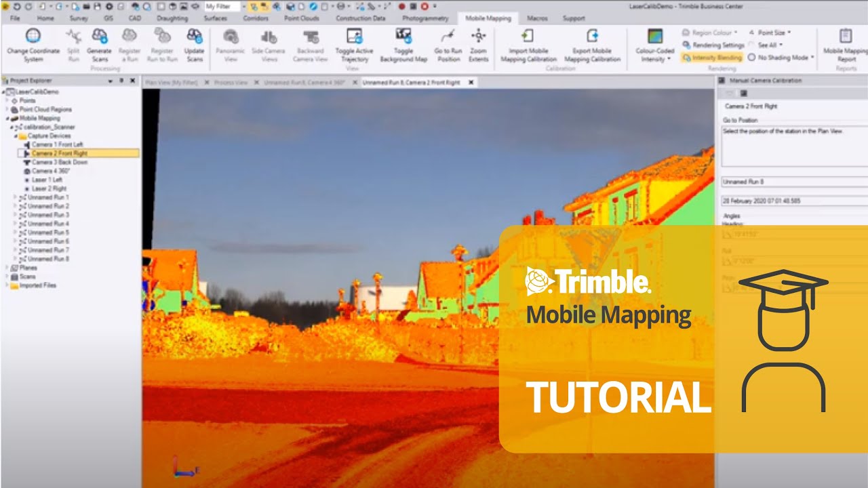Open Rendering Settings
The image size is (868, 488).
(x=713, y=45)
